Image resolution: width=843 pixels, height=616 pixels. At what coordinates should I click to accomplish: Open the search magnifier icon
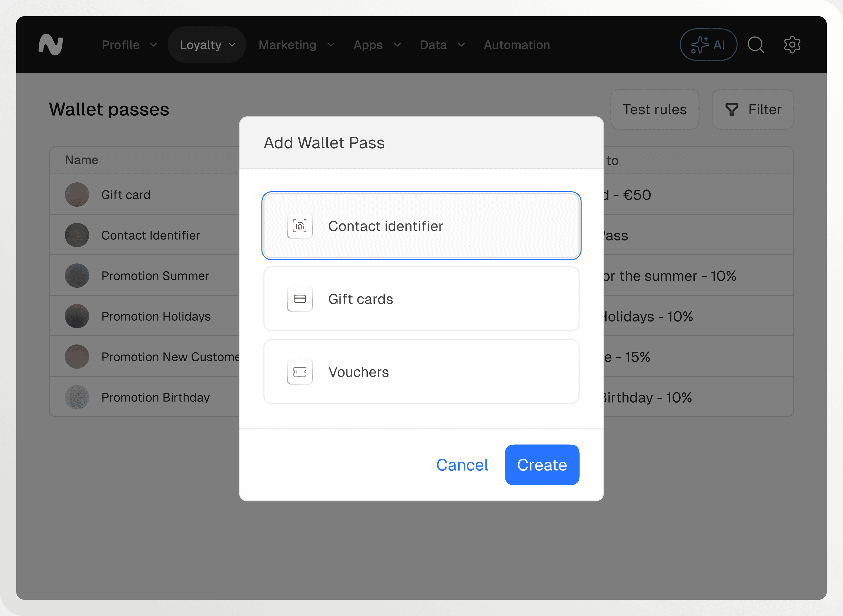point(755,45)
